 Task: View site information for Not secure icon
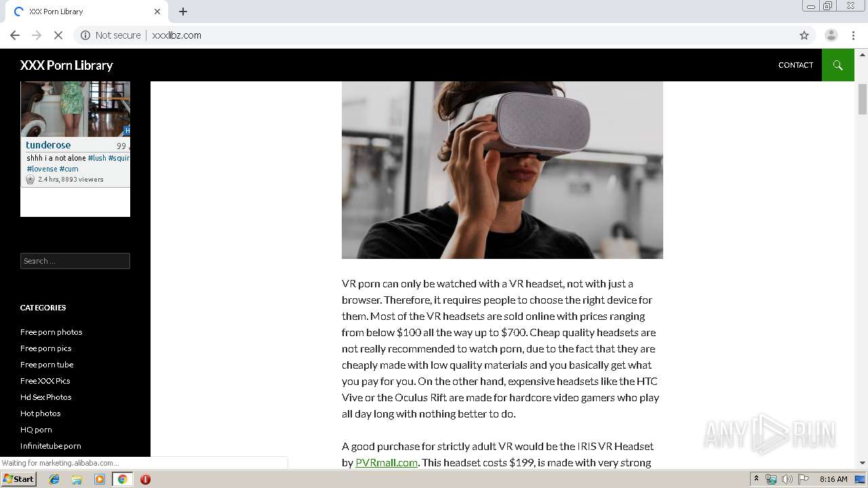point(85,35)
